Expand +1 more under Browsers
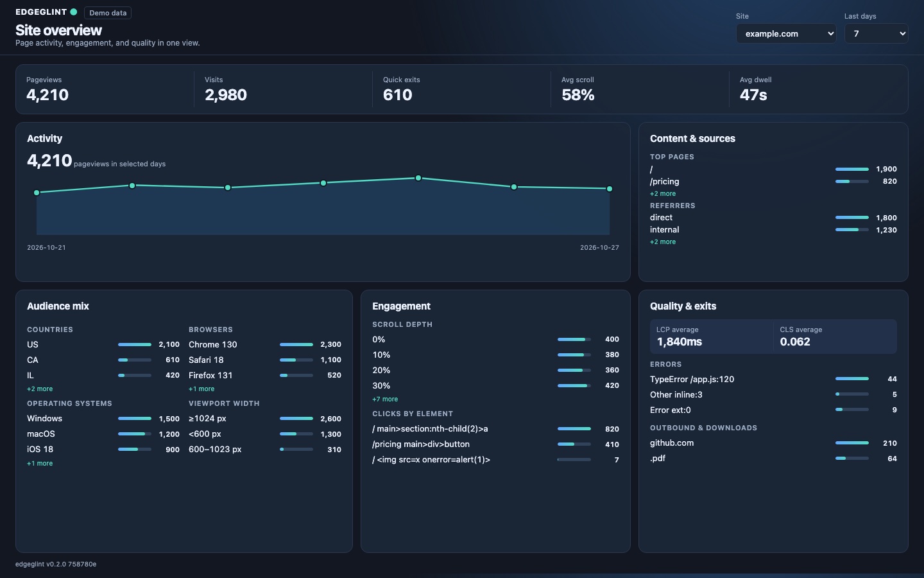924x578 pixels. pyautogui.click(x=201, y=389)
